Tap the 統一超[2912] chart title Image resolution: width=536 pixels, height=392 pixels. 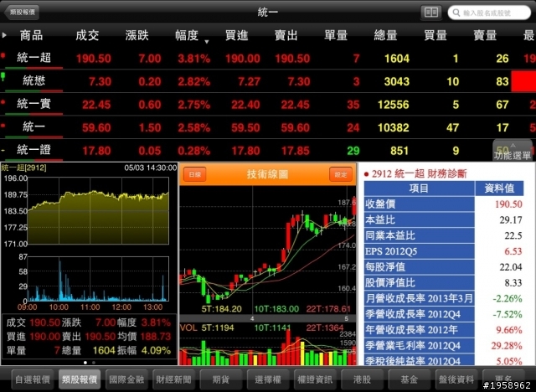click(23, 168)
